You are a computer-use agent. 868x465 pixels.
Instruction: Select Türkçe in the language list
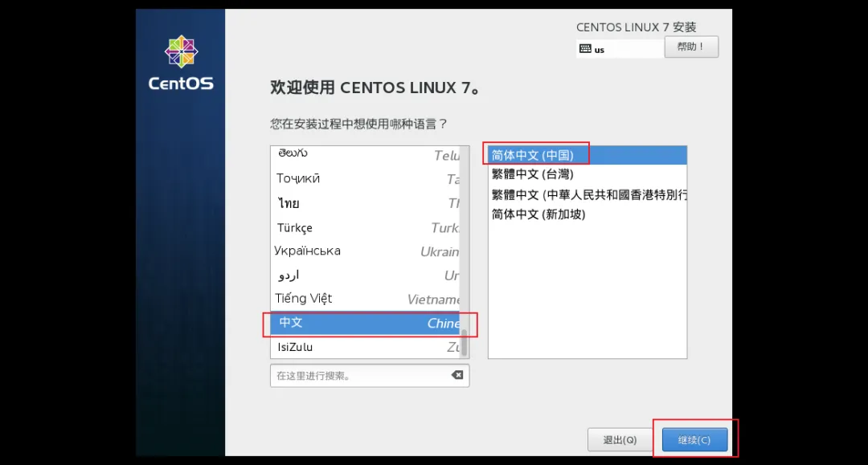pyautogui.click(x=366, y=227)
